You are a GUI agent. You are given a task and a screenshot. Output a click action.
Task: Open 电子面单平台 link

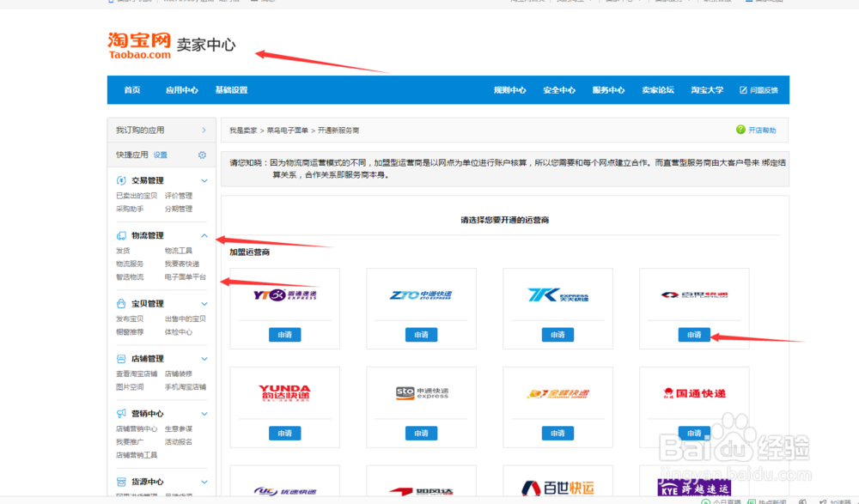point(186,277)
